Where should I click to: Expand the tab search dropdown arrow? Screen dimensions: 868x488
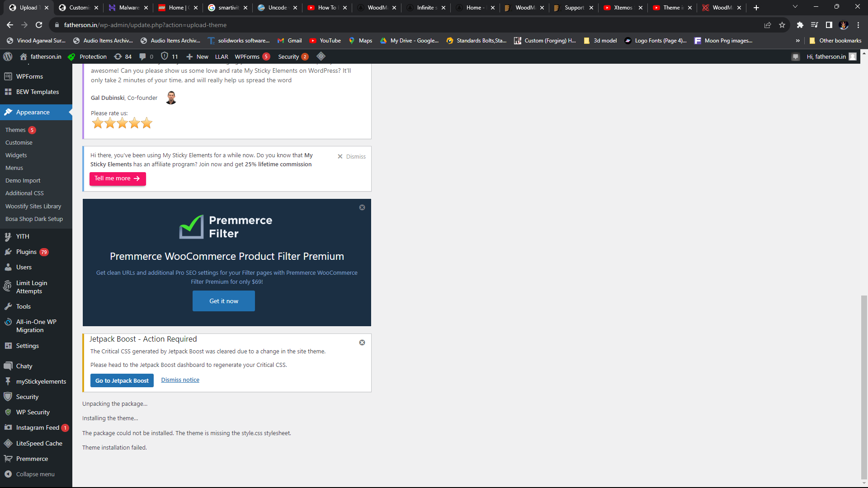click(795, 7)
